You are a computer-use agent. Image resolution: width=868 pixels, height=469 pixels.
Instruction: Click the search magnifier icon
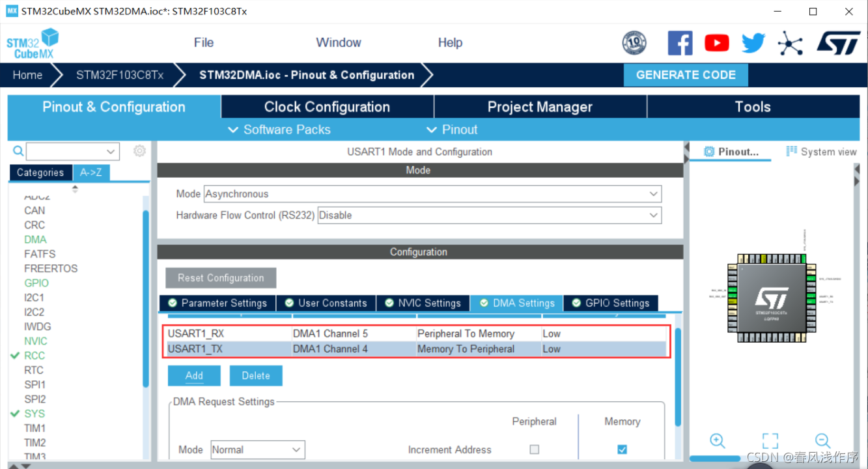coord(18,151)
